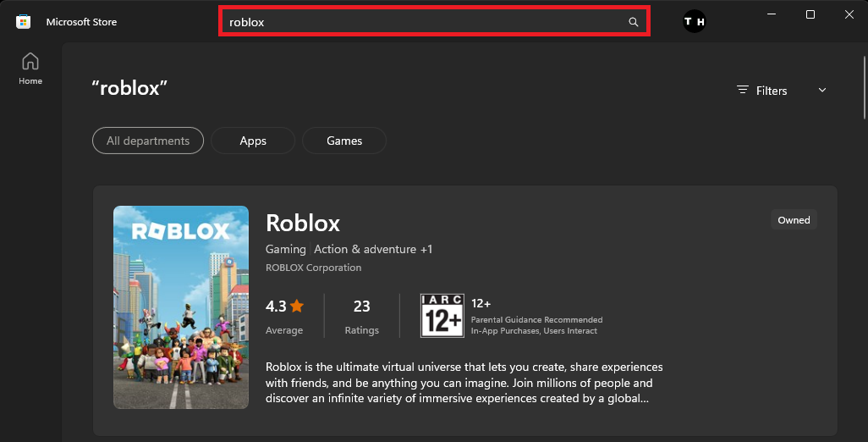The image size is (868, 442).
Task: Maximize the Microsoft Store window
Action: point(810,14)
